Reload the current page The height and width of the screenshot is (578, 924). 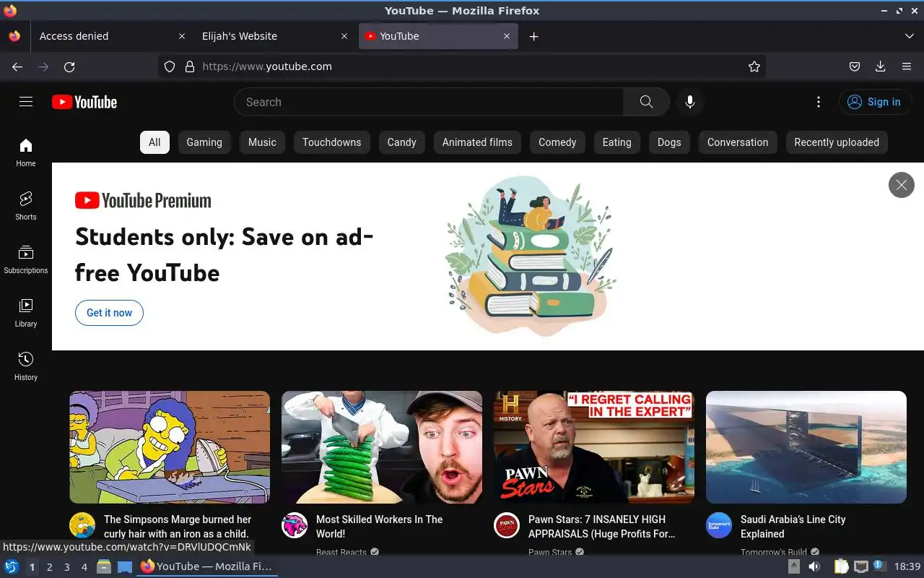(x=69, y=66)
